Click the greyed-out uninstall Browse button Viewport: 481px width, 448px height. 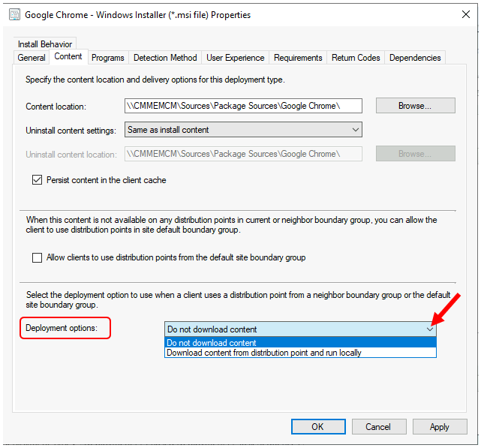coord(416,154)
